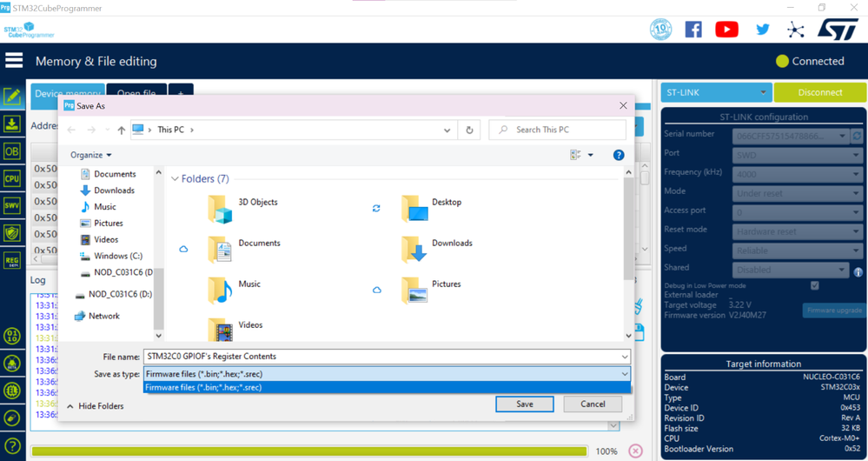The image size is (868, 461).
Task: Click the ST logo in the header
Action: pyautogui.click(x=838, y=30)
